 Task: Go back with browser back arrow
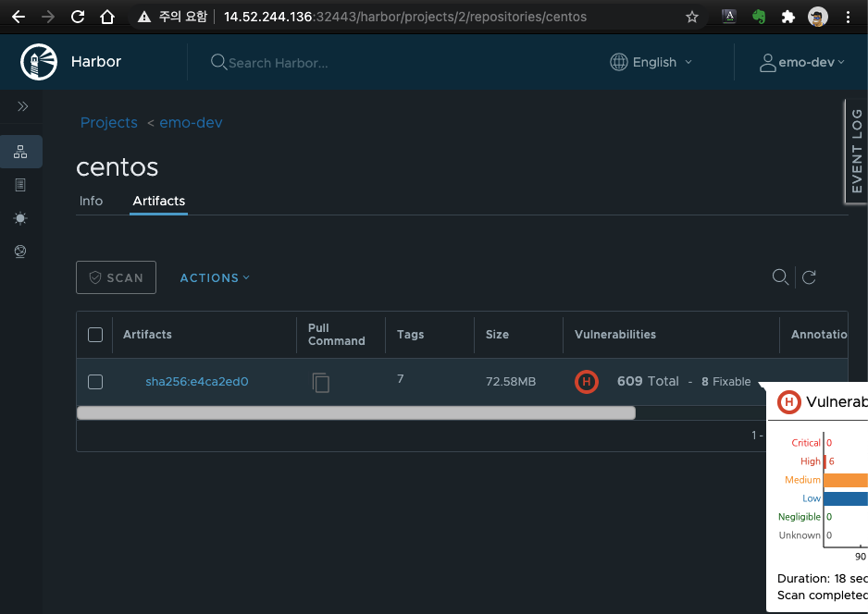[19, 17]
